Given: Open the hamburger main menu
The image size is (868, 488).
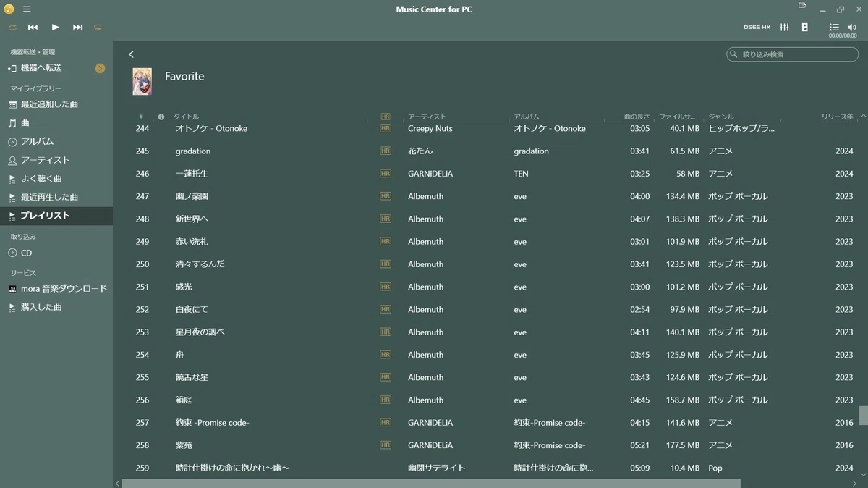Looking at the screenshot, I should coord(27,9).
